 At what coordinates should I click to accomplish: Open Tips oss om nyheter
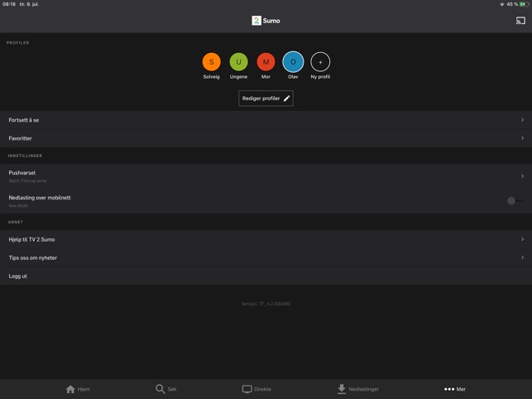tap(266, 257)
